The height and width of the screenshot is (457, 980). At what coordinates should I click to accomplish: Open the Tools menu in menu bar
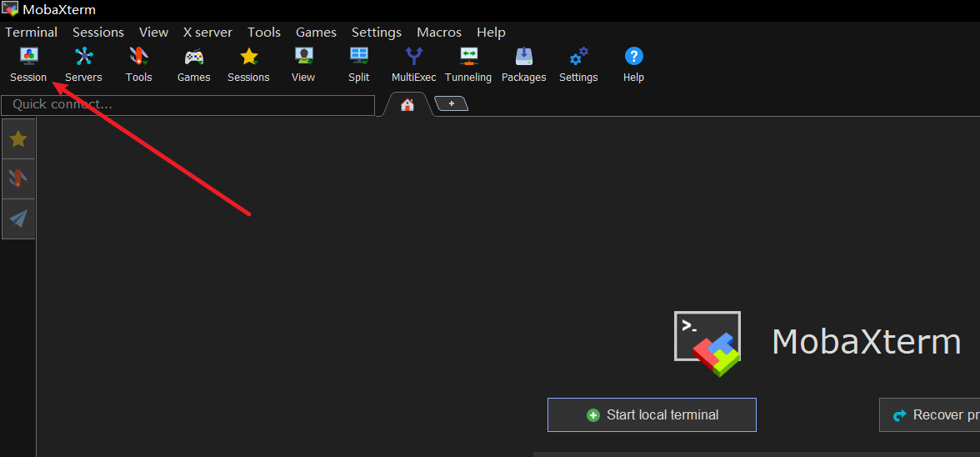pos(263,32)
